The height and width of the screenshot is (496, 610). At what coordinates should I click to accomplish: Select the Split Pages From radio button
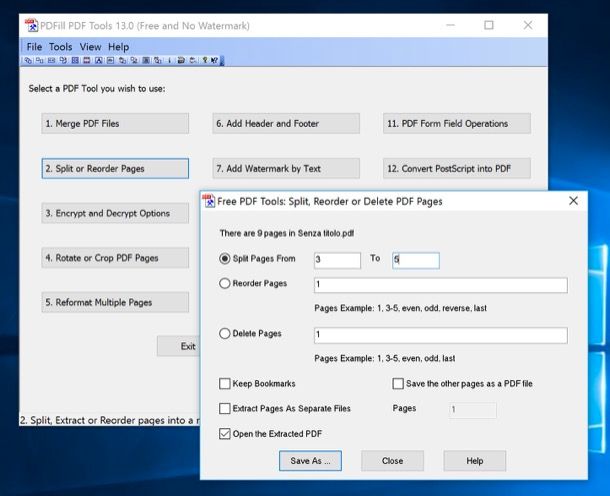coord(225,259)
